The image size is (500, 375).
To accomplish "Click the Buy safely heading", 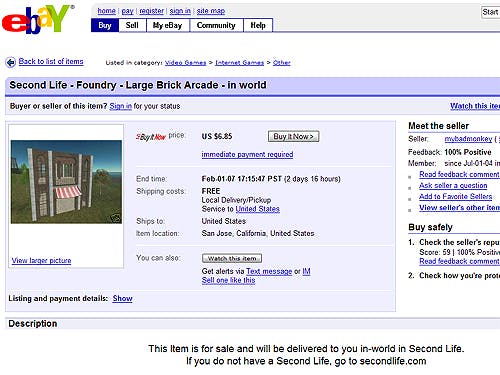I will (430, 227).
